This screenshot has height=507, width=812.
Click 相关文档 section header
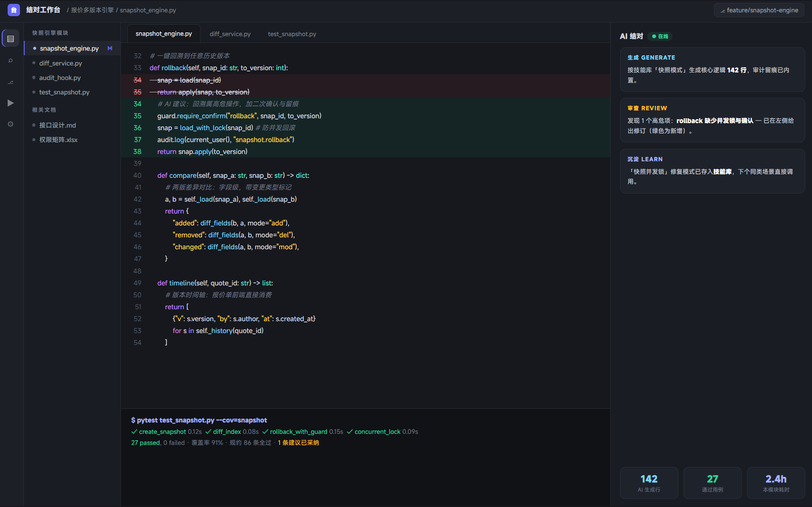pyautogui.click(x=44, y=110)
